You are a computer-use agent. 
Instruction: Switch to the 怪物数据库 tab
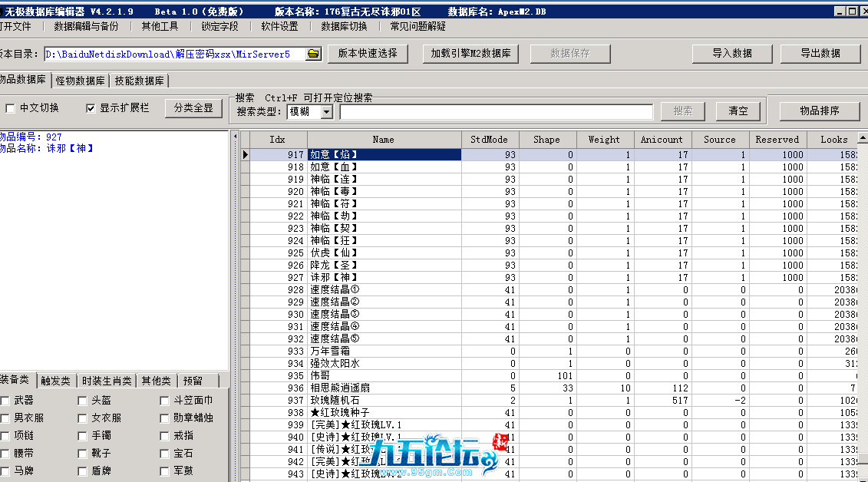point(81,81)
